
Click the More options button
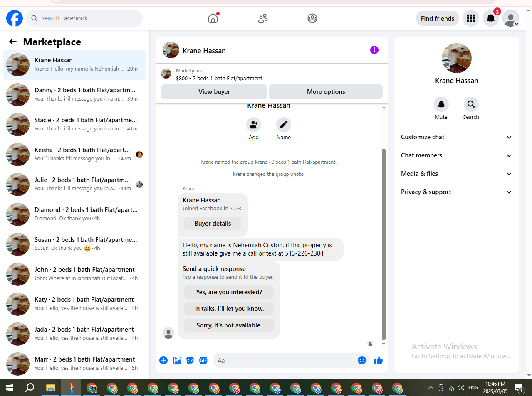[x=326, y=92]
